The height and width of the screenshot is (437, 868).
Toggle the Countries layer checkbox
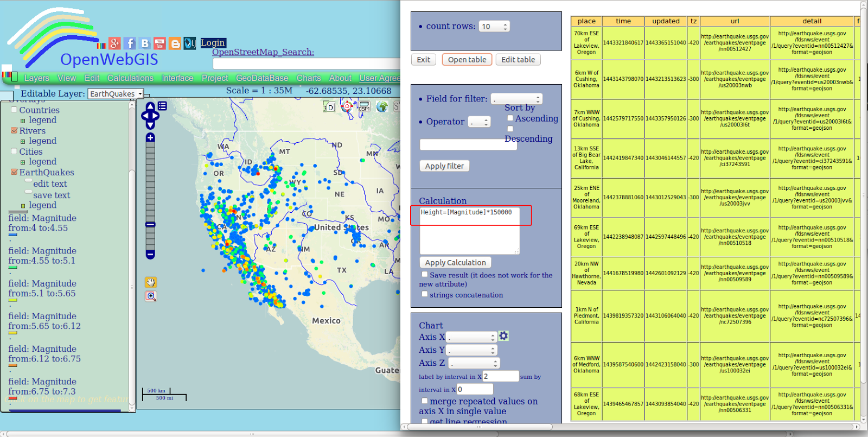pyautogui.click(x=14, y=110)
